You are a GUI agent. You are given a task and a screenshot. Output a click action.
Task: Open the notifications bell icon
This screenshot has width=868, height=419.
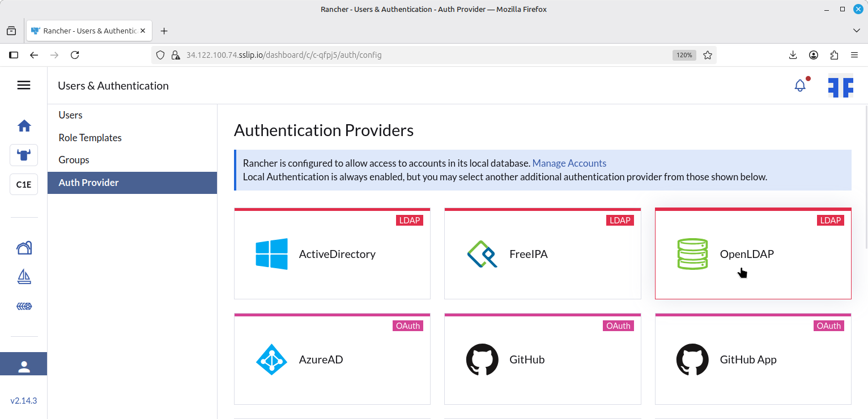pyautogui.click(x=800, y=86)
